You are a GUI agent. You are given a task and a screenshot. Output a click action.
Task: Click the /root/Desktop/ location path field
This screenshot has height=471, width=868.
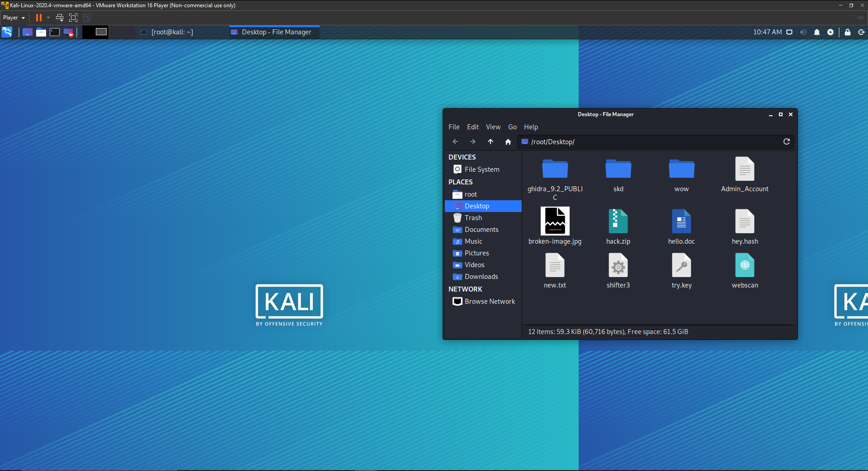(651, 142)
